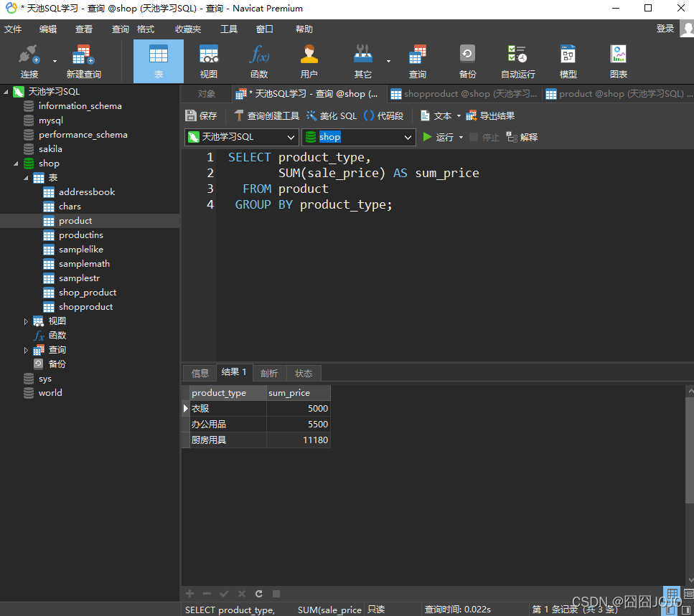
Task: Click the 11180 result cell
Action: tap(299, 440)
